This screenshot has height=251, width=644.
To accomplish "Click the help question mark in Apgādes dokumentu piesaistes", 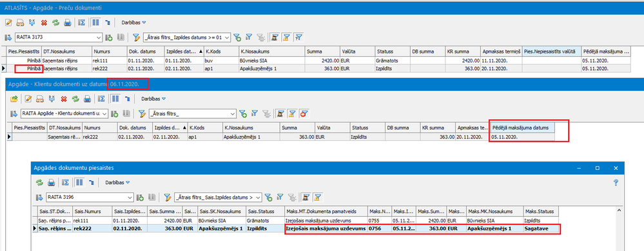I will coord(616,183).
